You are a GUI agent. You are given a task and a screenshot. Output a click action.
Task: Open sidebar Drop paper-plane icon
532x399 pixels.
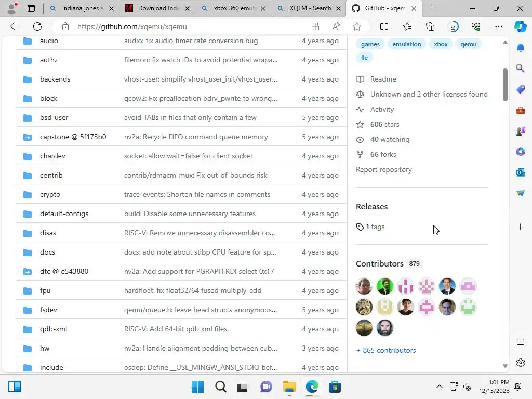521,193
